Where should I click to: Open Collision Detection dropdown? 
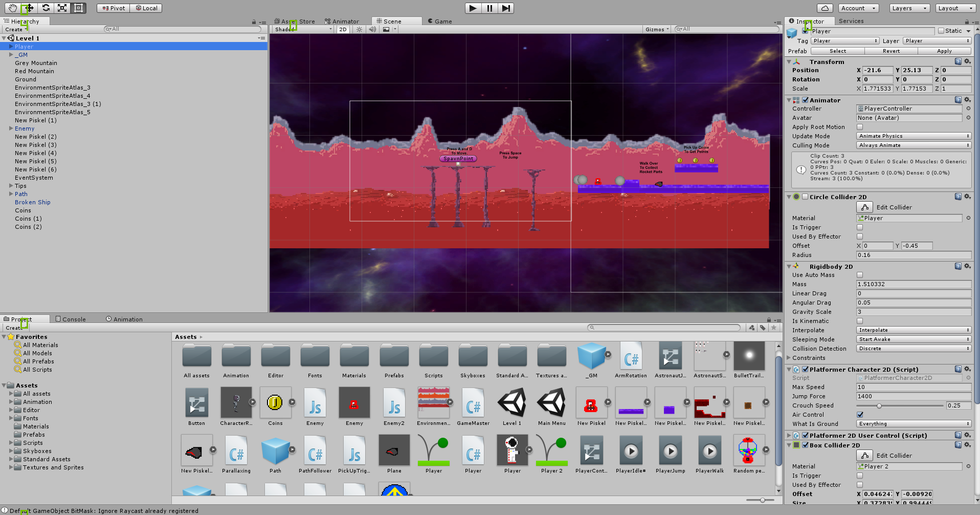click(x=914, y=349)
